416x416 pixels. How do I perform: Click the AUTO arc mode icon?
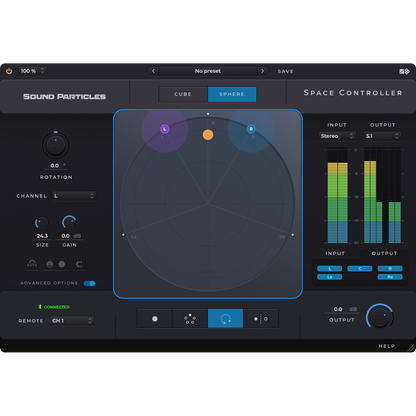[x=32, y=264]
